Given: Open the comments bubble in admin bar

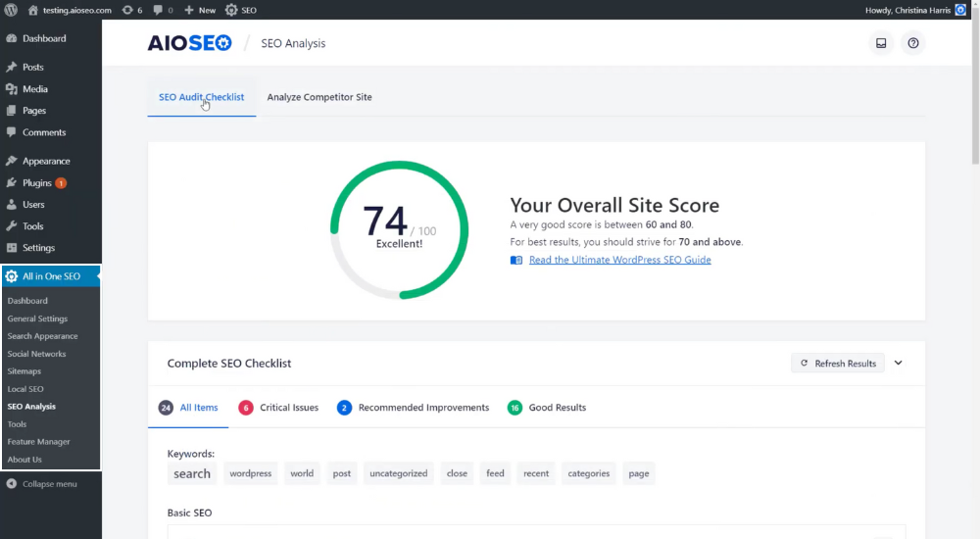Looking at the screenshot, I should pos(163,10).
